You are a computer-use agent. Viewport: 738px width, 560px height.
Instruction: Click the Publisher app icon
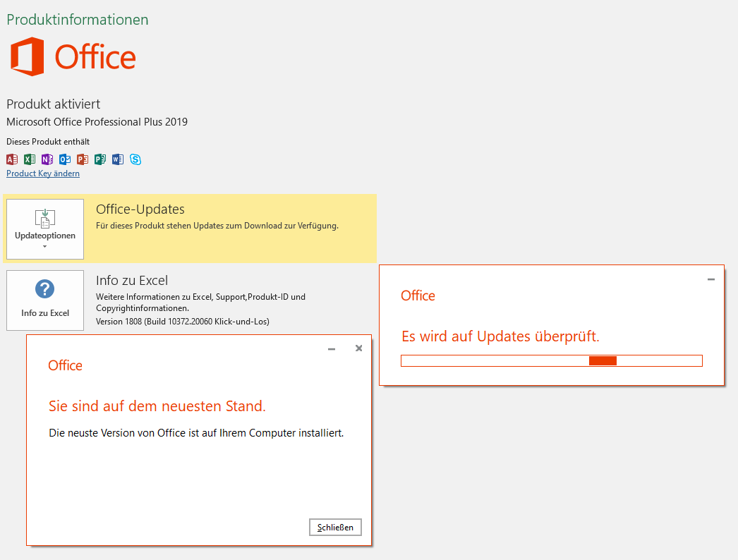100,159
